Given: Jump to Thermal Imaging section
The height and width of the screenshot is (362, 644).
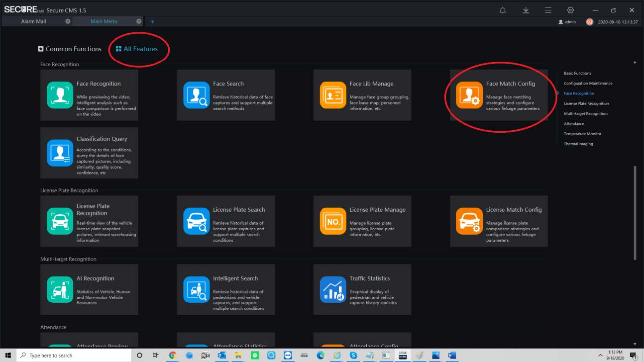Looking at the screenshot, I should 578,144.
